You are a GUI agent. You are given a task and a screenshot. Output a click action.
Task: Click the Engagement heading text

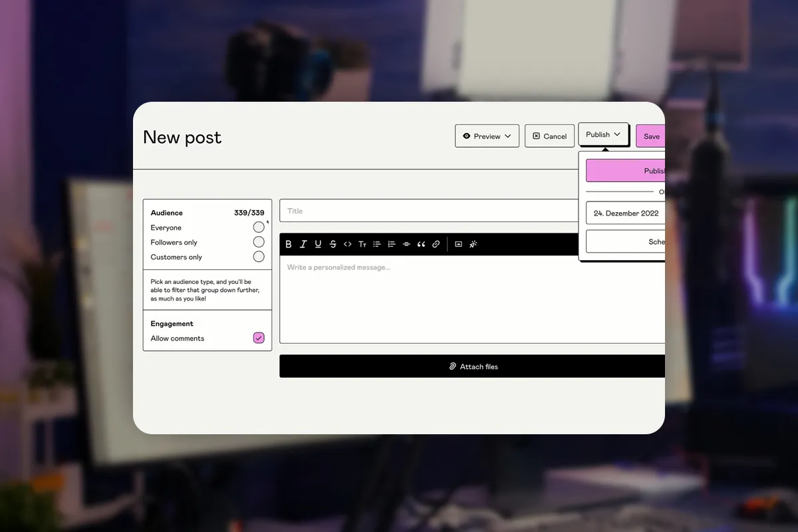172,324
